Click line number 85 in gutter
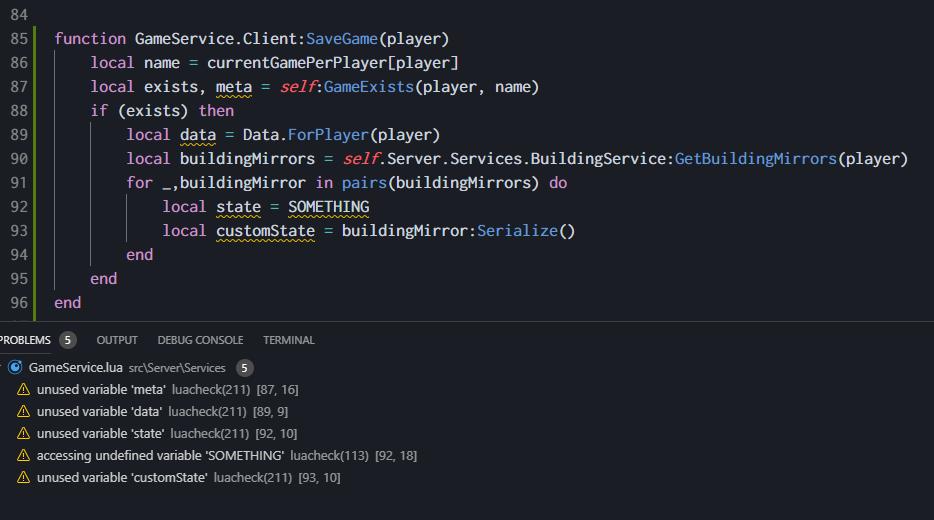This screenshot has width=934, height=520. [19, 39]
